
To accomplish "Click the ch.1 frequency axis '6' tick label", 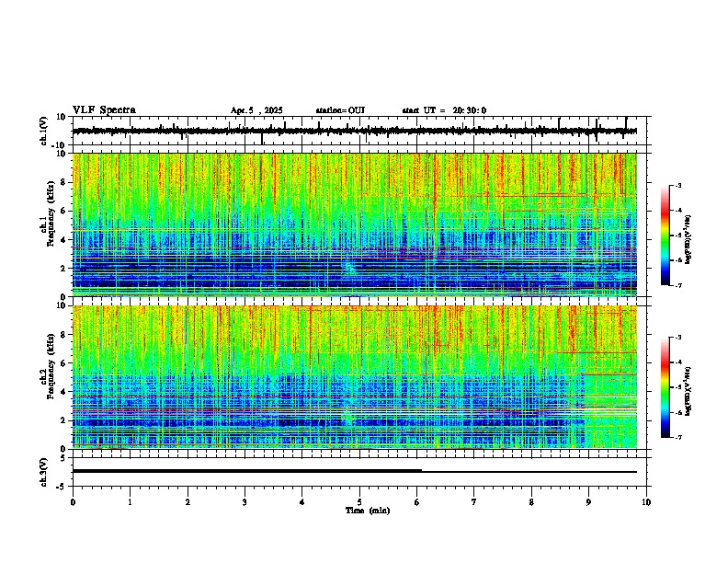I will coord(64,211).
